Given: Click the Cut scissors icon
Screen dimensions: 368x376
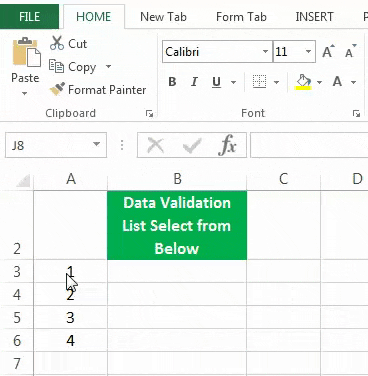Looking at the screenshot, I should (57, 43).
